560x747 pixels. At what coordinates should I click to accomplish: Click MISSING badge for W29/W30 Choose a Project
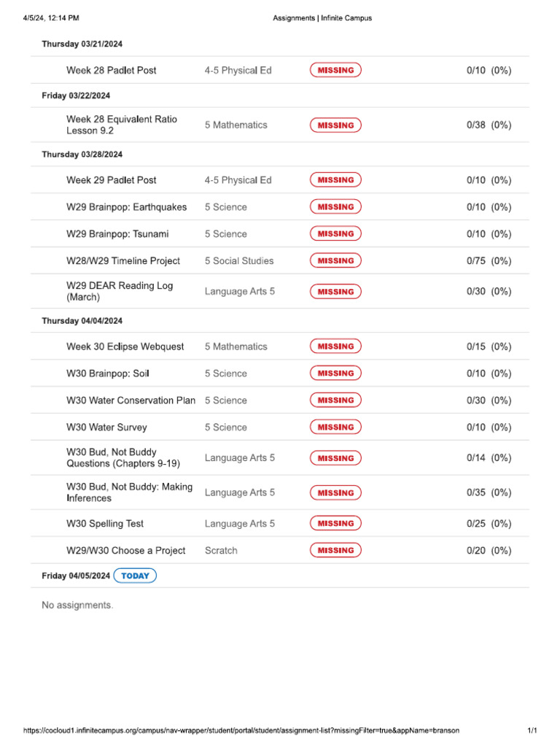pos(335,551)
